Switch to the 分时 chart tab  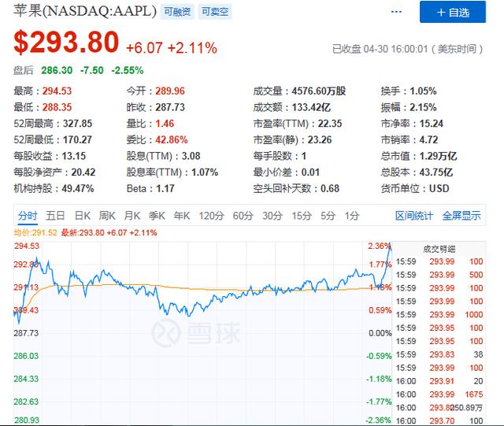[28, 216]
